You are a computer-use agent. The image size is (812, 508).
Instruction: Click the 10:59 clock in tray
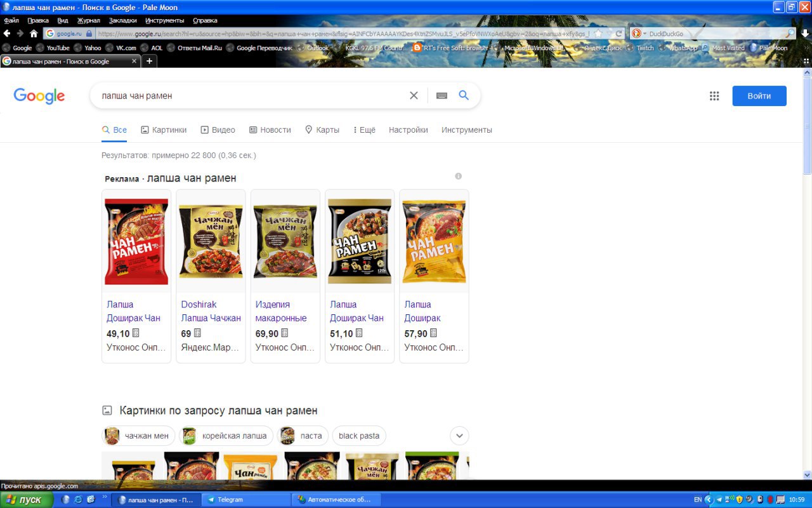point(797,500)
